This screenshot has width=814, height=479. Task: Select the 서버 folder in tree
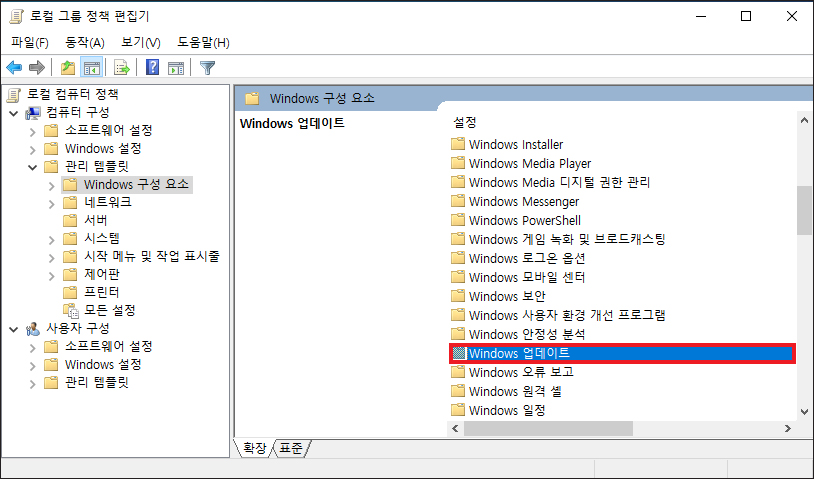click(x=96, y=220)
